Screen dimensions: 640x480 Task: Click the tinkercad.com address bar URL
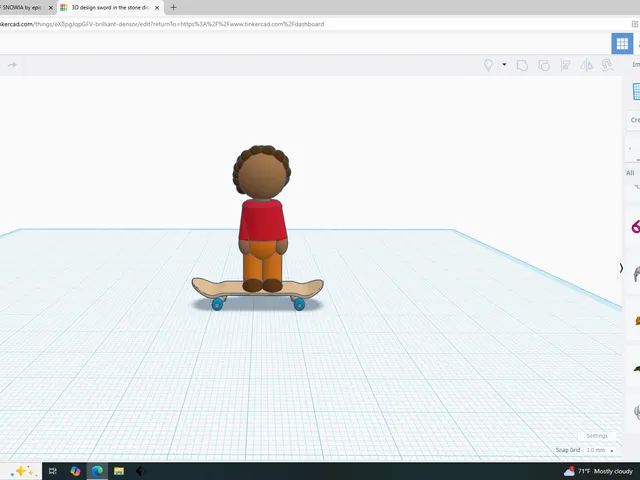tap(162, 24)
